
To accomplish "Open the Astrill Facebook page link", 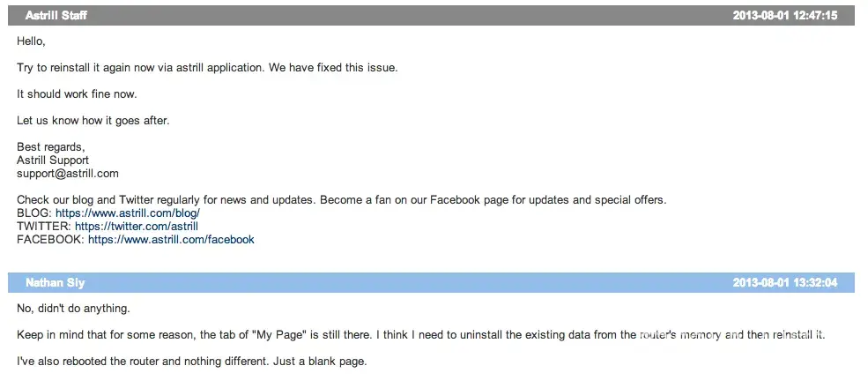I will click(171, 240).
